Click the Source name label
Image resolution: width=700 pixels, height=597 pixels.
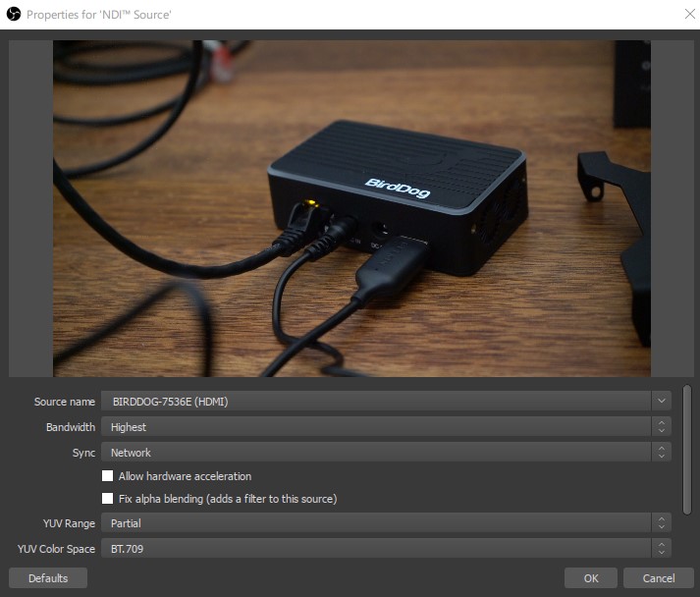coord(65,402)
